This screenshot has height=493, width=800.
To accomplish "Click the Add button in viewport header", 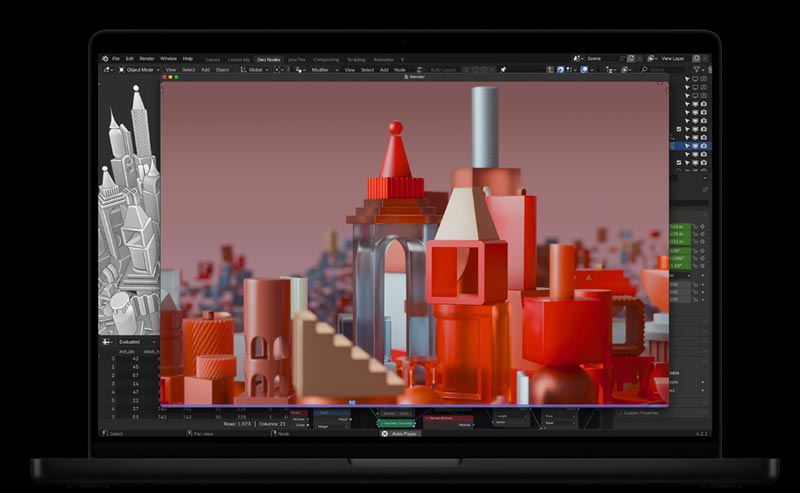I will tap(206, 70).
